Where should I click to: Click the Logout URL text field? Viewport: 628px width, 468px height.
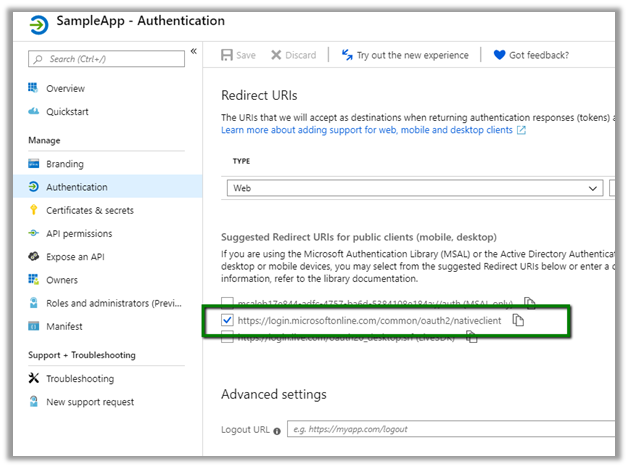[448, 430]
